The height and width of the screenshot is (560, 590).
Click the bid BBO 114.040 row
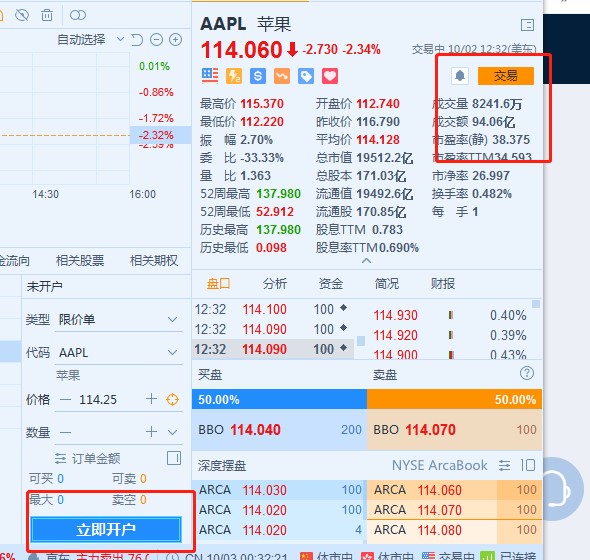pyautogui.click(x=279, y=430)
